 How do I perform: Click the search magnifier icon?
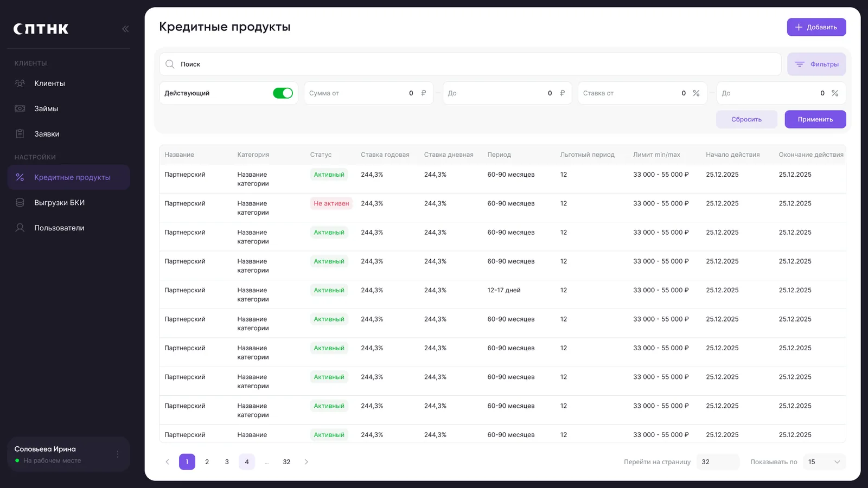[x=170, y=64]
